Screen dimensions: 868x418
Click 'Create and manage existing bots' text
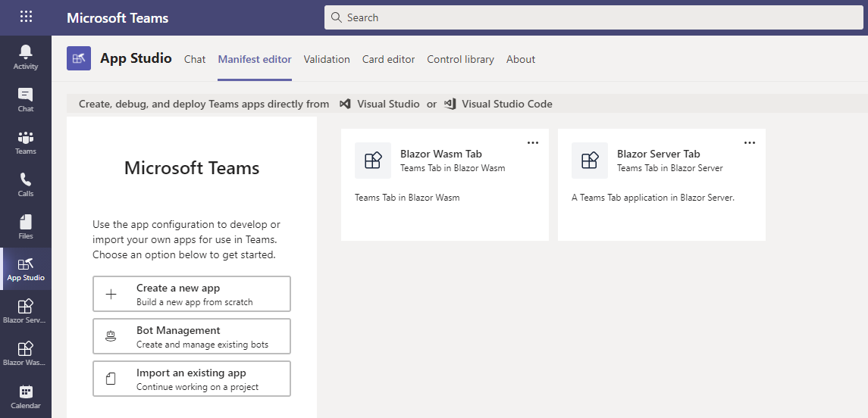(202, 345)
